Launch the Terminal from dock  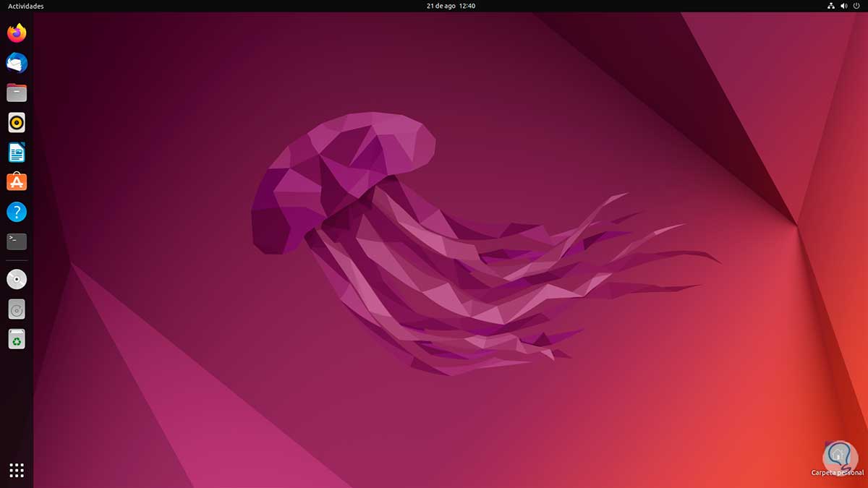17,241
